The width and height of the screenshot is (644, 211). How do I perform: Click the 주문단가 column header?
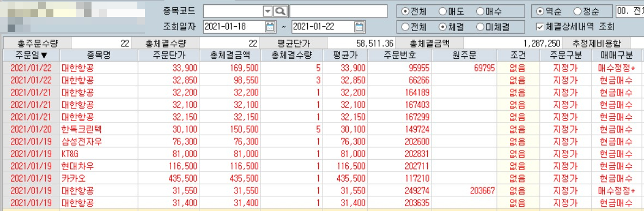(x=168, y=56)
